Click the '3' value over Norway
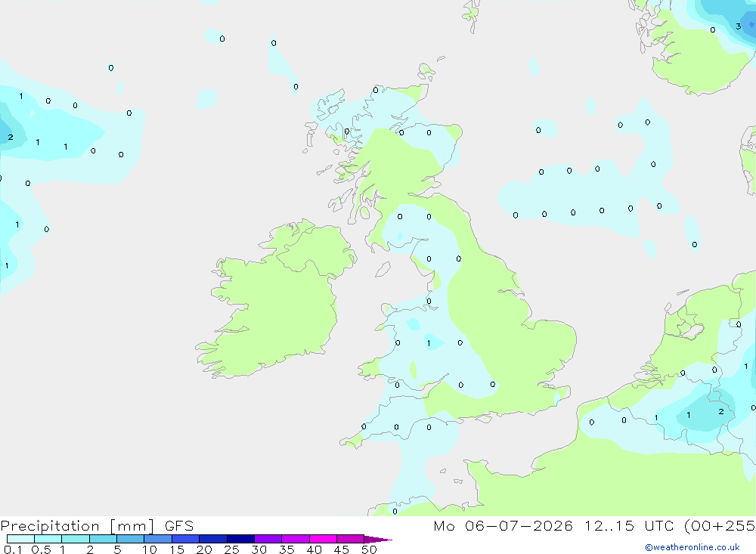This screenshot has width=756, height=554. pyautogui.click(x=738, y=26)
